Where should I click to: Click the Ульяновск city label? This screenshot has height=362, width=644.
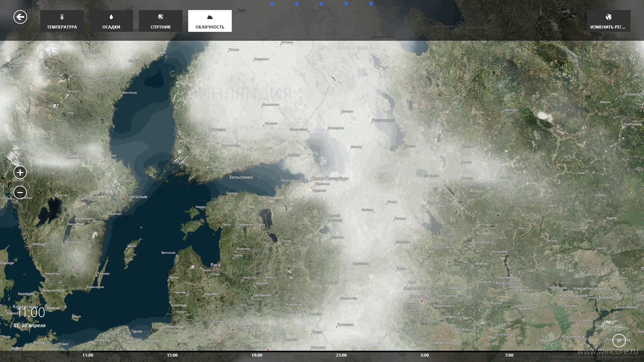click(573, 337)
